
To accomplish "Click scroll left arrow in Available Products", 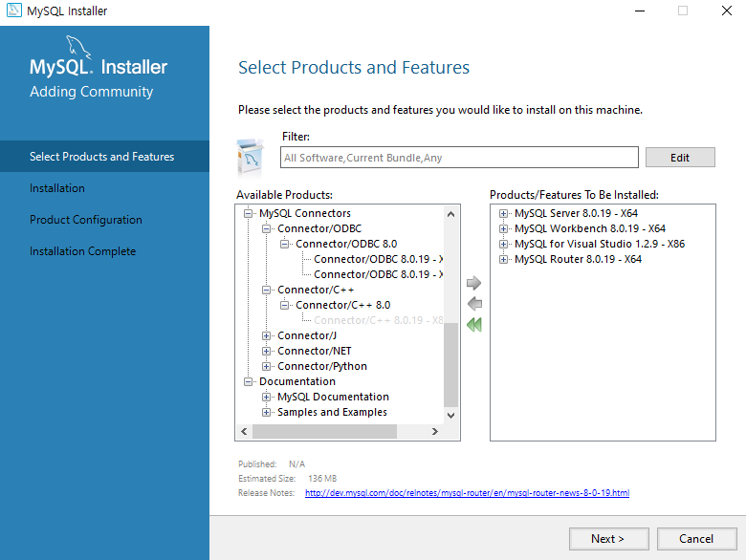I will pos(244,431).
